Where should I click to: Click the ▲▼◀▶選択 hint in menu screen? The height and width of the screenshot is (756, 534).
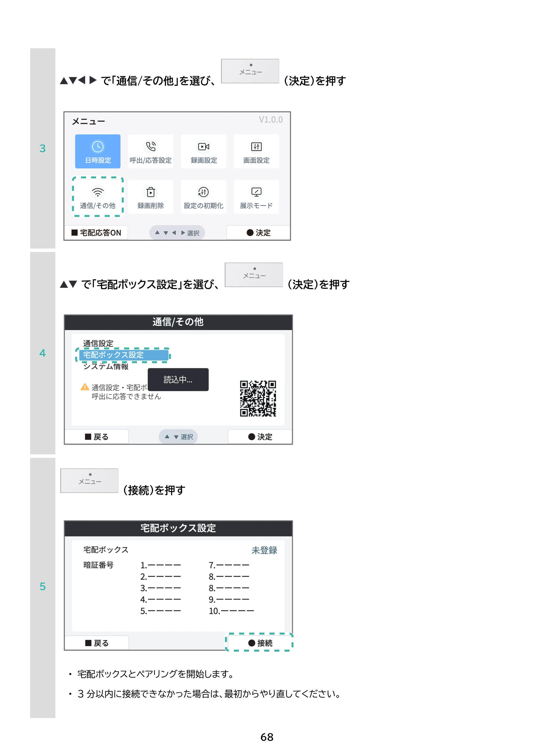point(177,233)
